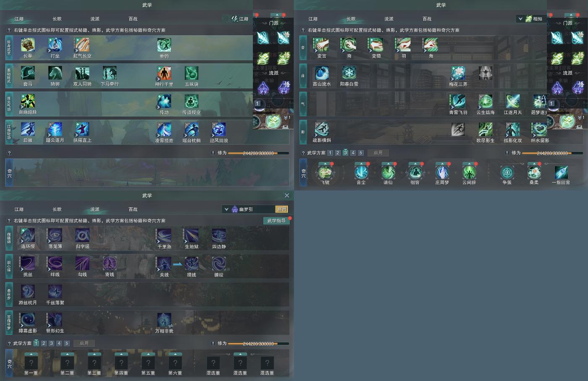Click the 瑶台枕鹤 skill icon
The height and width of the screenshot is (381, 588).
pos(192,129)
